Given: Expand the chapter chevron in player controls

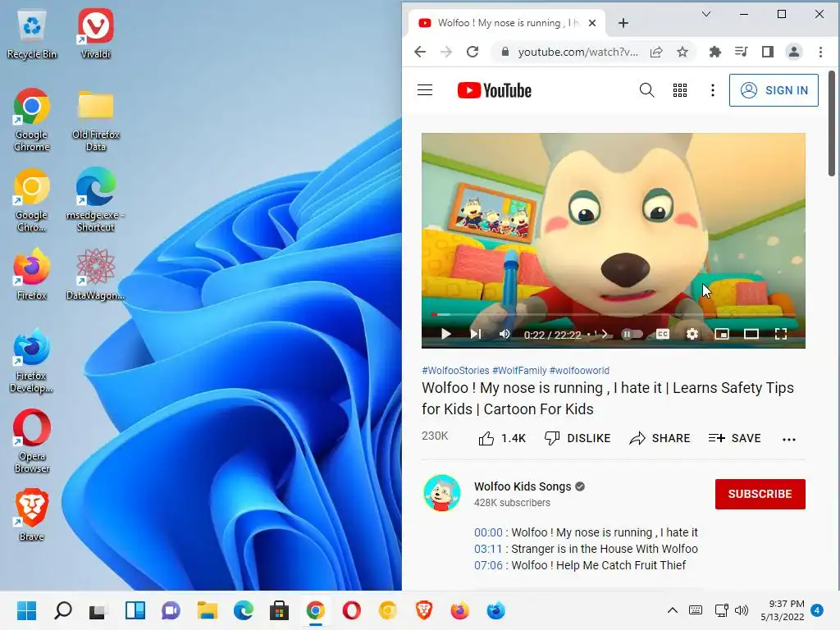Looking at the screenshot, I should 605,335.
